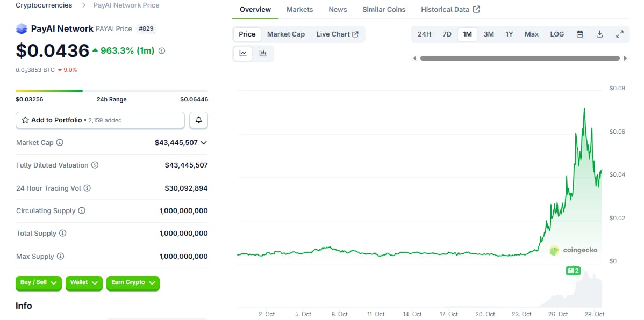Click info icon next to 963.3% change
Viewport: 644px width, 320px height.
[x=162, y=51]
